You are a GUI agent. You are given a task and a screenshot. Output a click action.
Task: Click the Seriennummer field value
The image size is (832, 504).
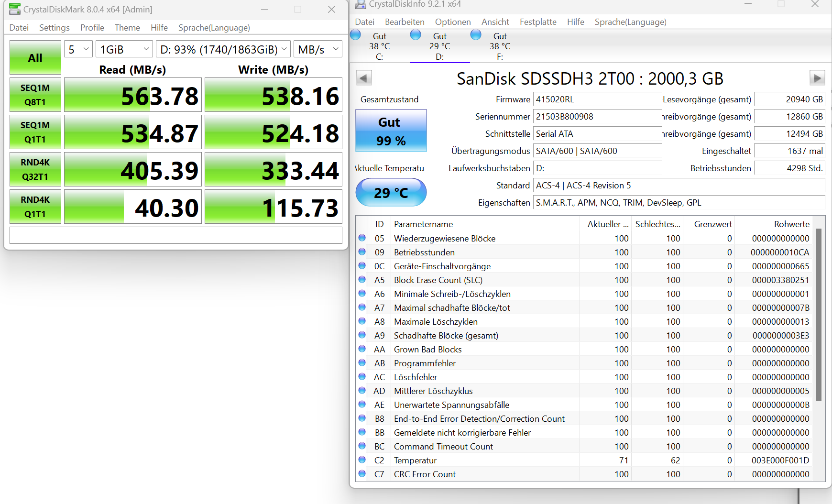pyautogui.click(x=597, y=117)
